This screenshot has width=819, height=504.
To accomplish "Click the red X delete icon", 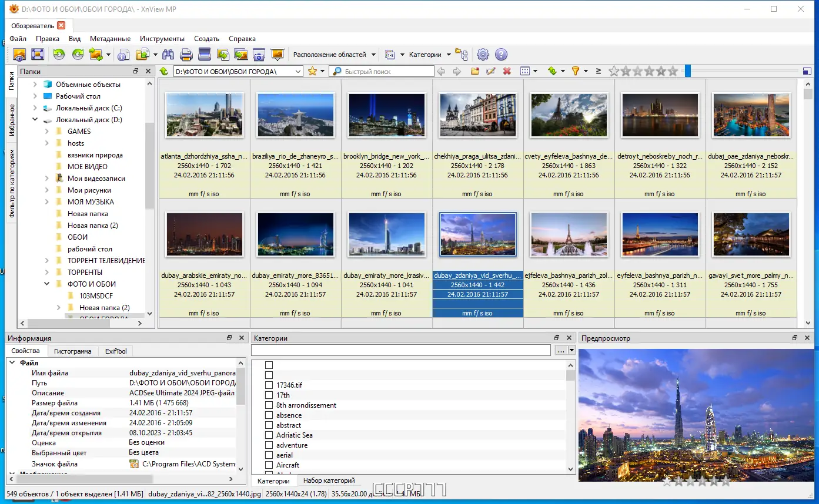I will [x=507, y=71].
